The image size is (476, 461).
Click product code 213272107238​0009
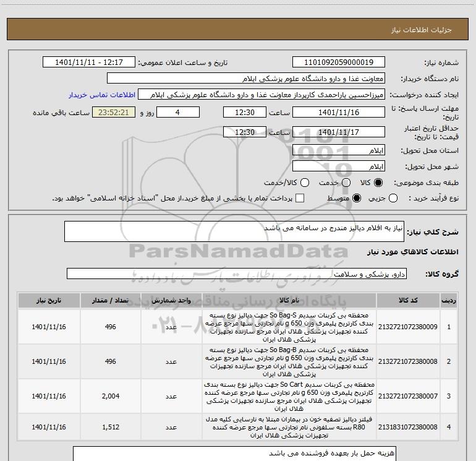tap(408, 327)
